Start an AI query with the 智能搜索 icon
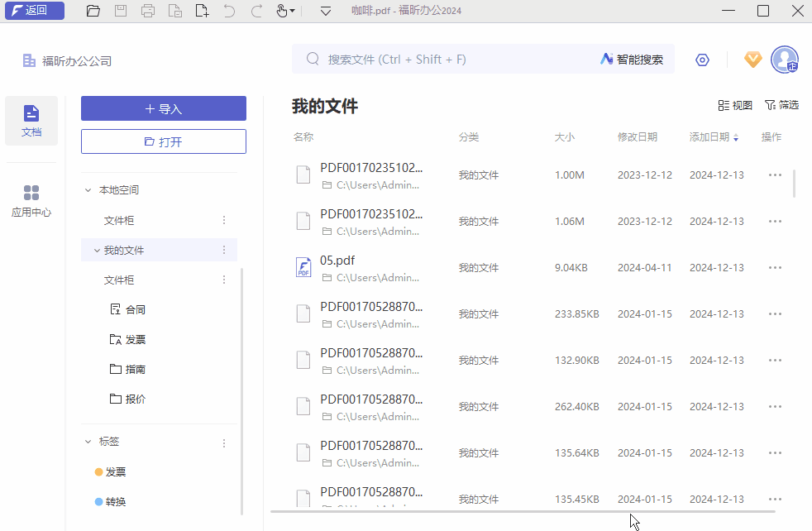Image resolution: width=812 pixels, height=531 pixels. pos(630,59)
